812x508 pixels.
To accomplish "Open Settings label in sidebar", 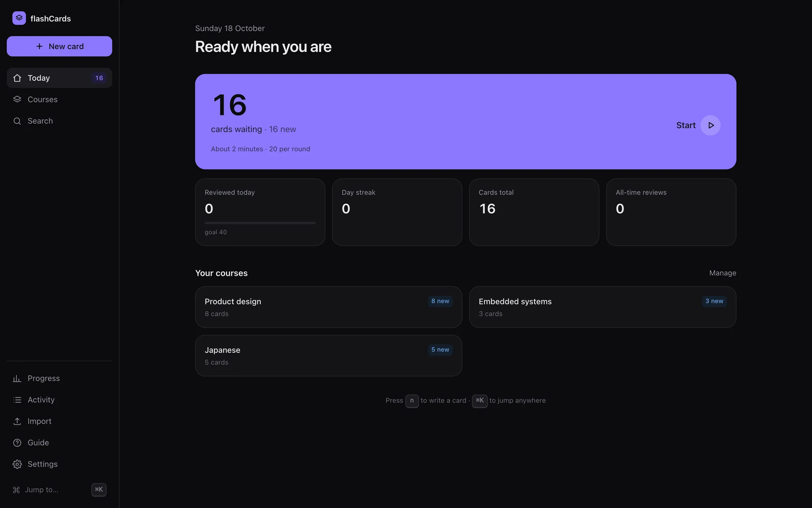I will [43, 464].
